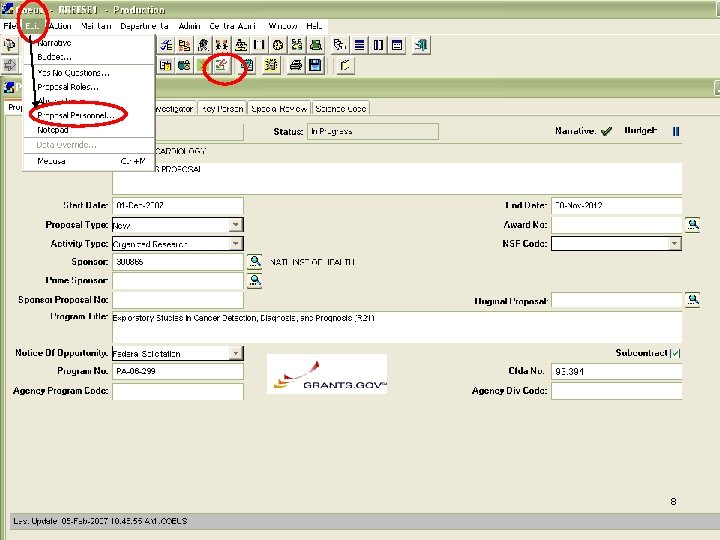
Task: Click the Start Date field
Action: point(178,206)
